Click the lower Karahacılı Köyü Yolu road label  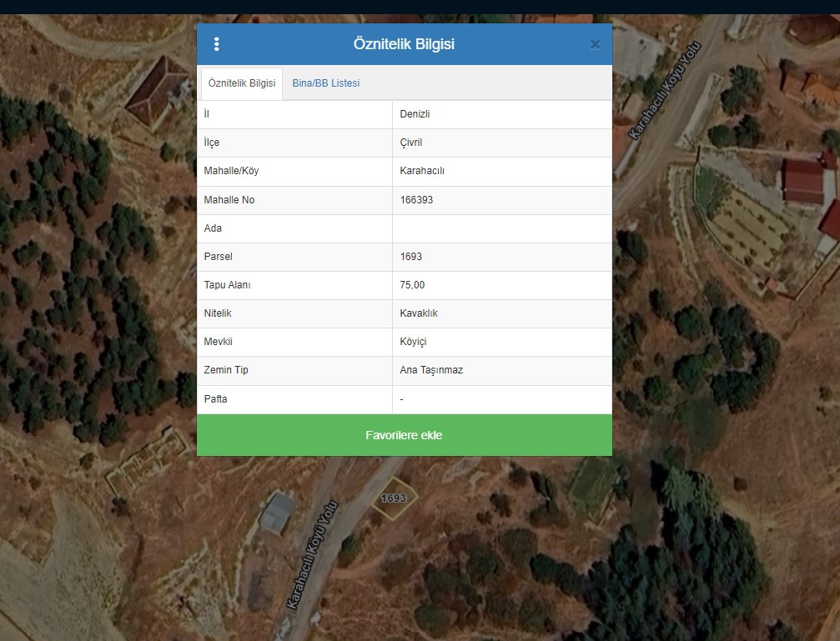(312, 554)
